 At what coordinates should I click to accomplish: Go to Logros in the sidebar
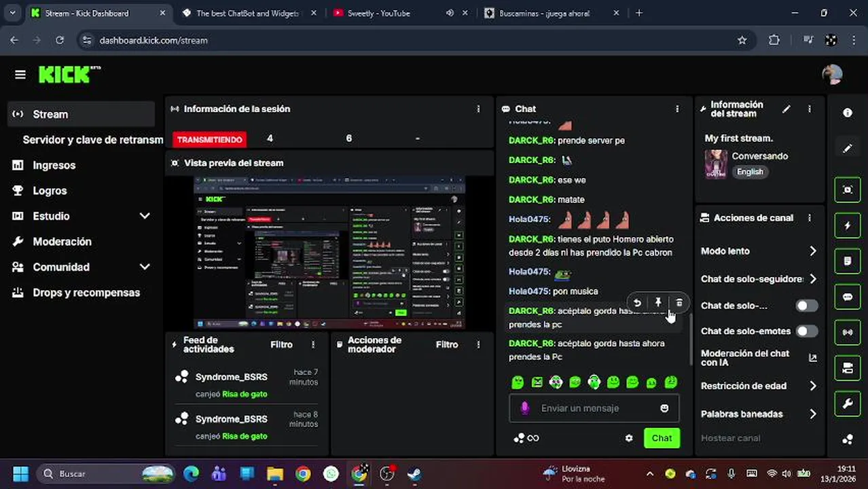pos(50,191)
